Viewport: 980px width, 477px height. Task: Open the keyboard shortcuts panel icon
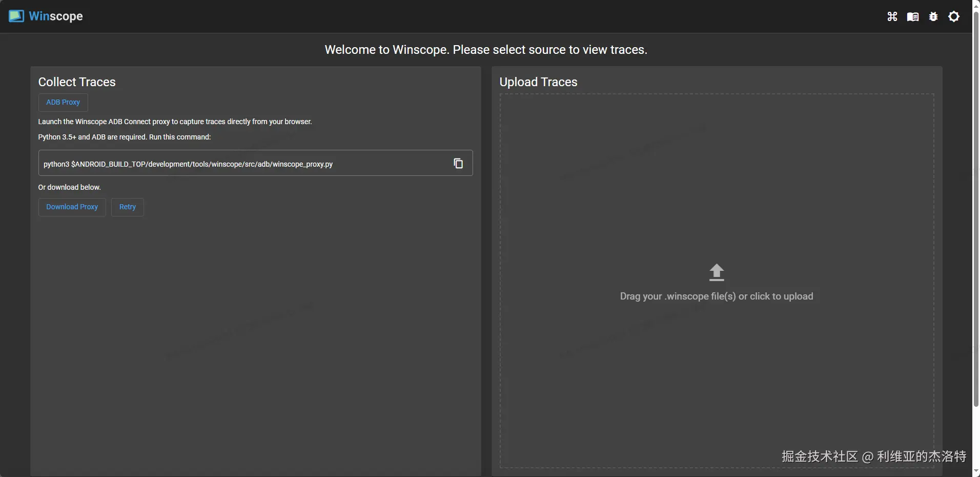tap(892, 16)
